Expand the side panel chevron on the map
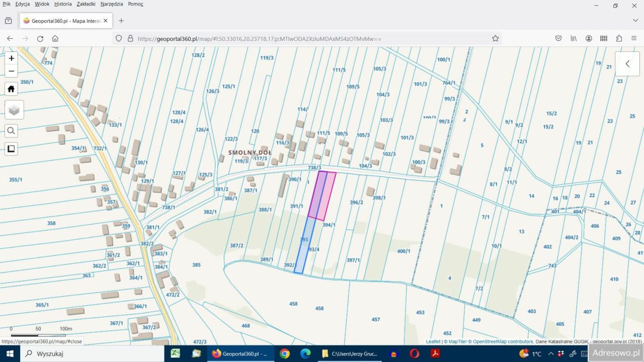 [627, 64]
